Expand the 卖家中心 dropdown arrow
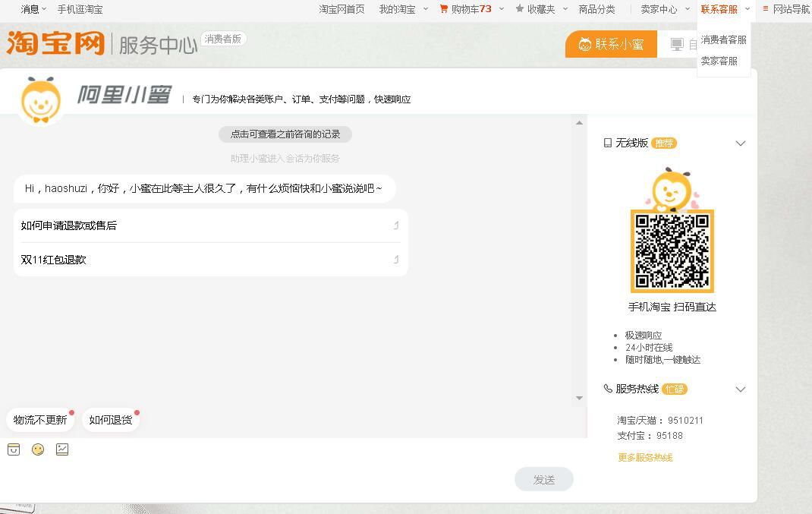The image size is (812, 514). coord(688,9)
